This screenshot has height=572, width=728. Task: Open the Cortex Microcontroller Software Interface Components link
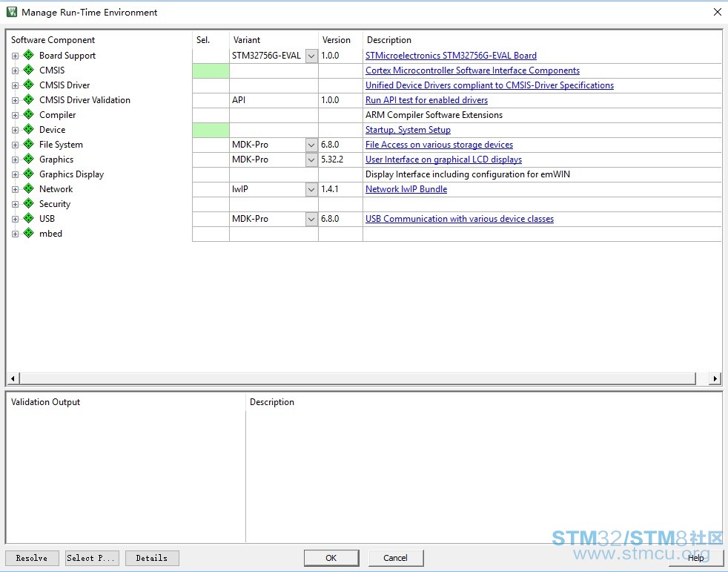[472, 70]
